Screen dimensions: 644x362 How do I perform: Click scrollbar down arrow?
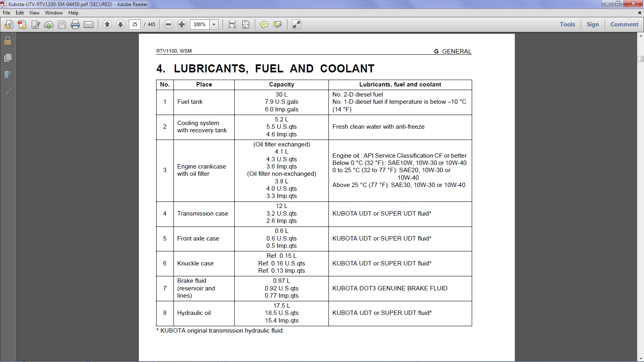pyautogui.click(x=640, y=358)
